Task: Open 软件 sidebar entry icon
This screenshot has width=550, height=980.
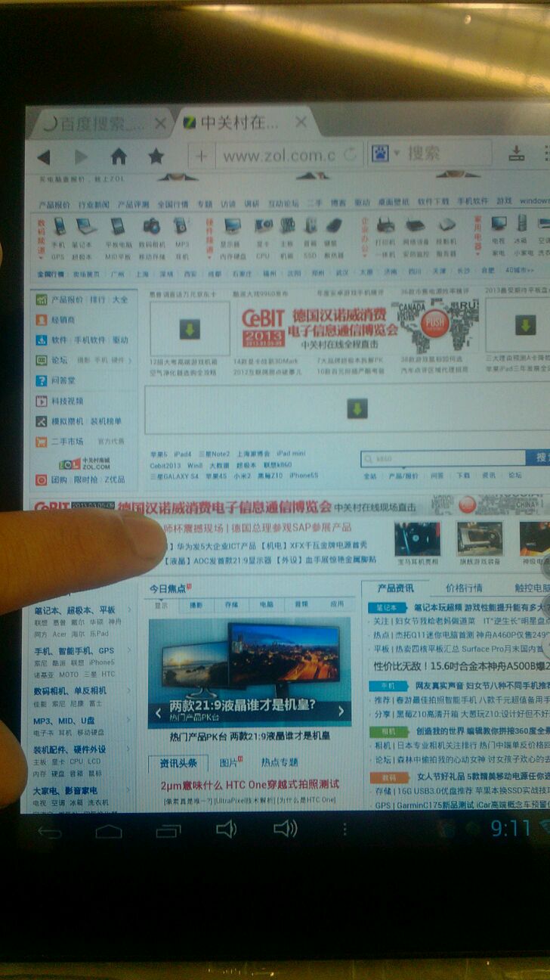Action: click(41, 340)
